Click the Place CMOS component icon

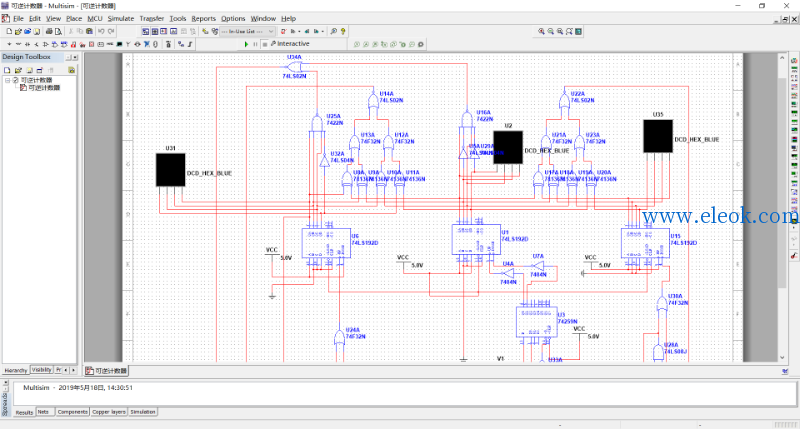pos(64,44)
